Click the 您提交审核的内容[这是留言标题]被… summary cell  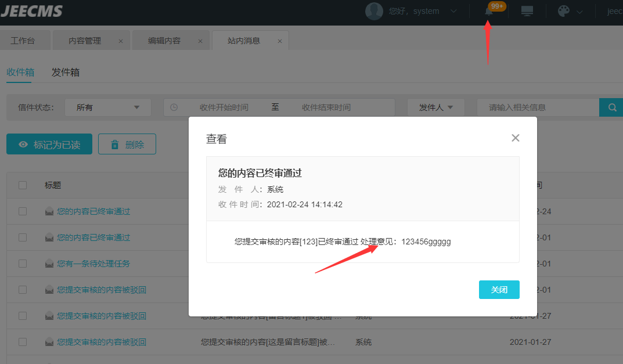click(268, 342)
